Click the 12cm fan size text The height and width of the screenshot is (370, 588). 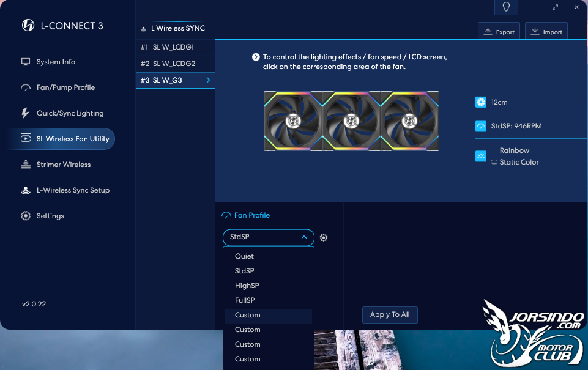pos(499,102)
